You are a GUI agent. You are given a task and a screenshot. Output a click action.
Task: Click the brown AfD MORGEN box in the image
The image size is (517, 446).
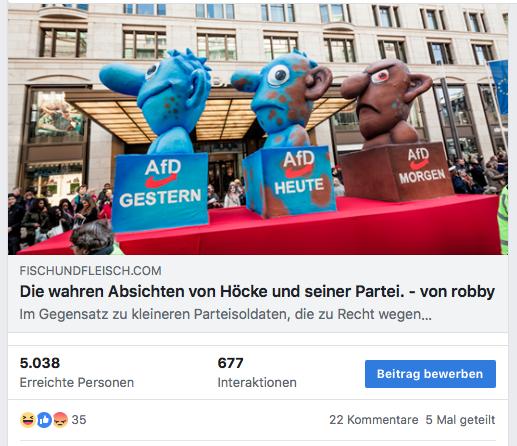pyautogui.click(x=397, y=173)
